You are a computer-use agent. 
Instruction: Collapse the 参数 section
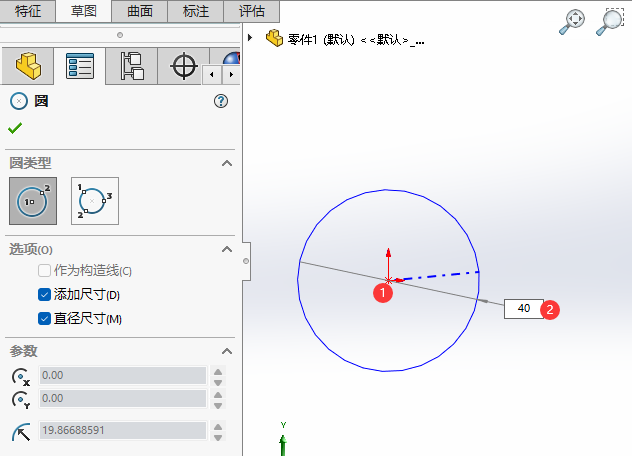[227, 351]
